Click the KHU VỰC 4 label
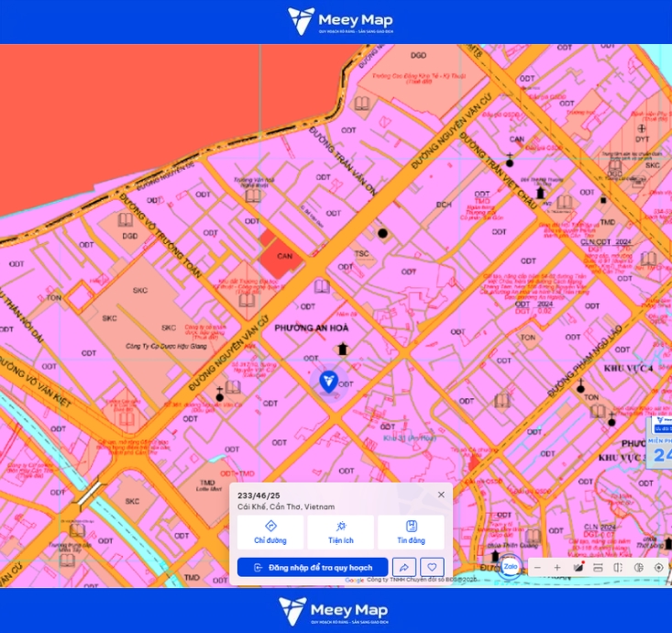 coord(628,369)
